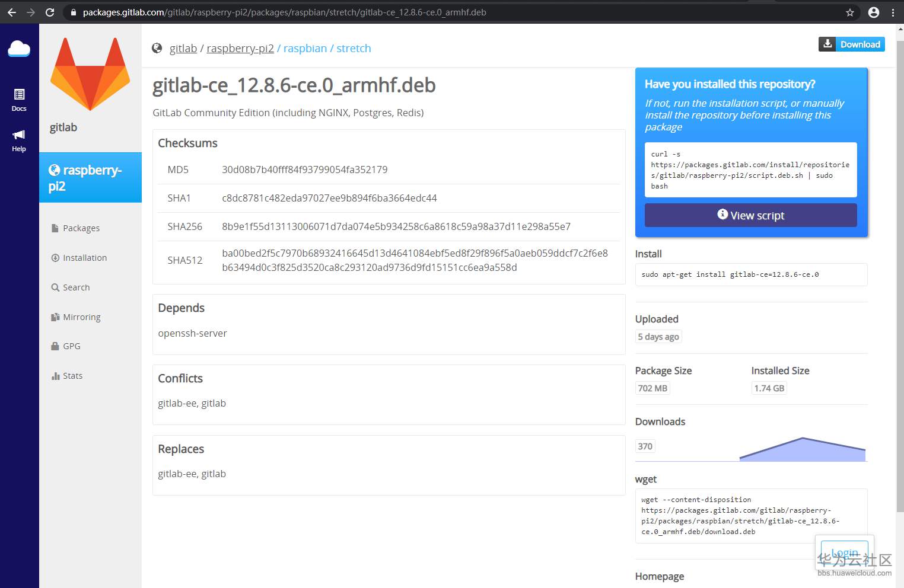Click the GitLab fox logo
904x588 pixels.
click(90, 74)
